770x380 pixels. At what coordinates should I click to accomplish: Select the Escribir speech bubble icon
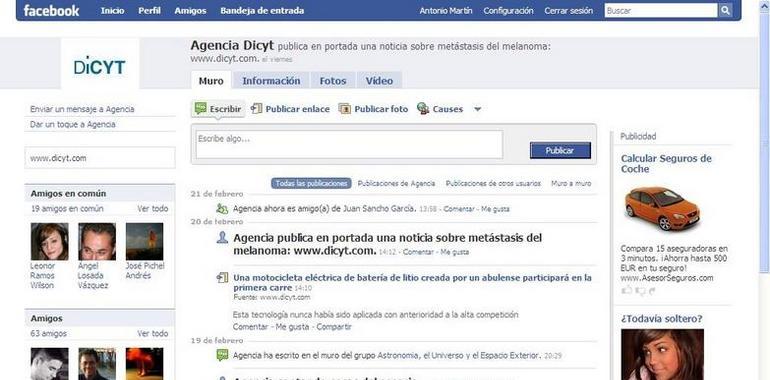[200, 109]
